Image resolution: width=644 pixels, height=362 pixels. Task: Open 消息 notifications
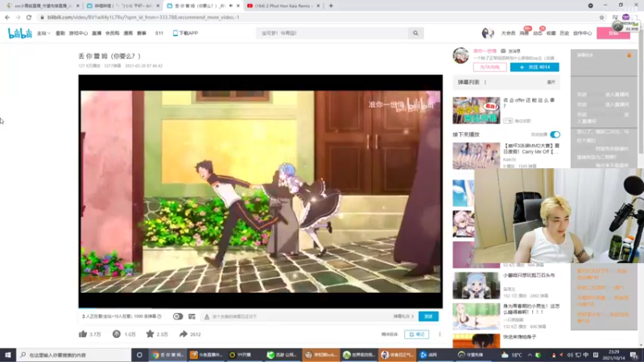[x=524, y=33]
